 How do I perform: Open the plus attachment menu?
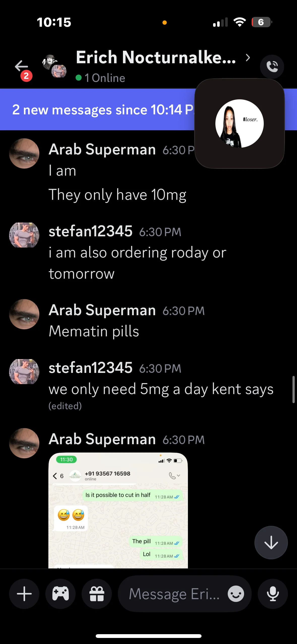[x=24, y=594]
